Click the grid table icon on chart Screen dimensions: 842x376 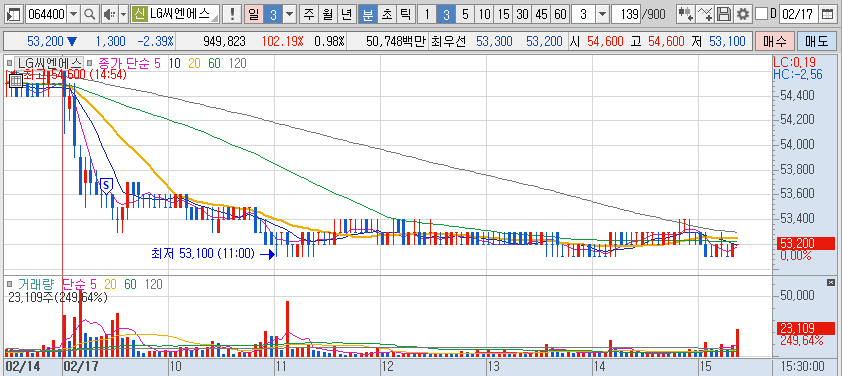pyautogui.click(x=16, y=81)
